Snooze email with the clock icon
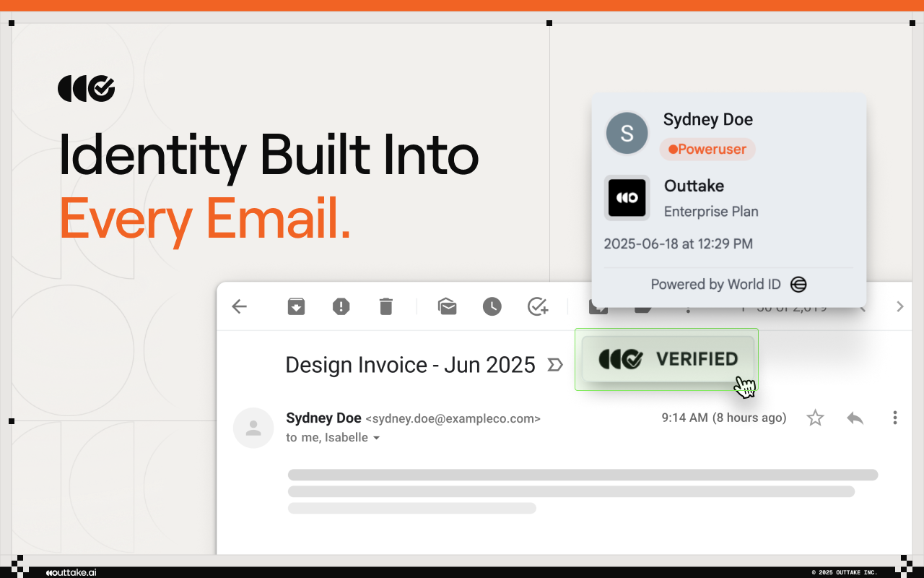The image size is (924, 578). tap(492, 306)
